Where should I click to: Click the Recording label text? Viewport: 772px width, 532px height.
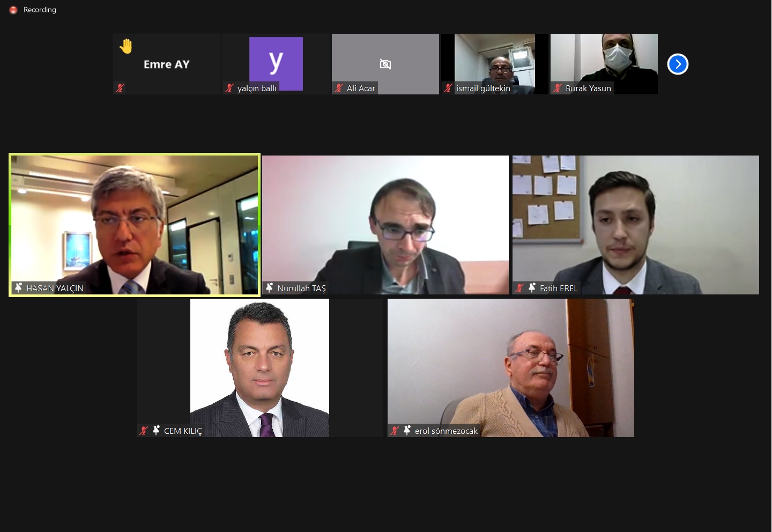click(x=40, y=10)
